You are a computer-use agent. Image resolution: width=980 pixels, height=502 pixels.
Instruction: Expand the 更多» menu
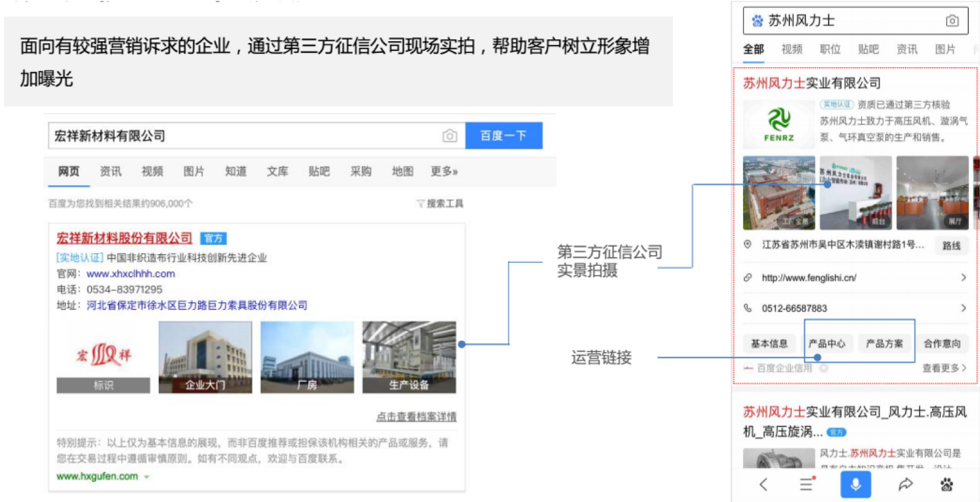point(444,171)
